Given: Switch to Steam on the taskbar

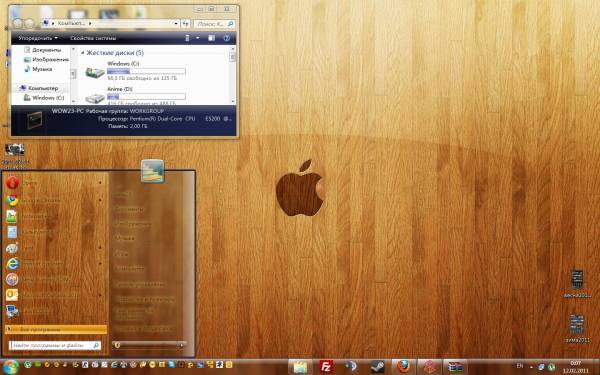Looking at the screenshot, I should [378, 367].
